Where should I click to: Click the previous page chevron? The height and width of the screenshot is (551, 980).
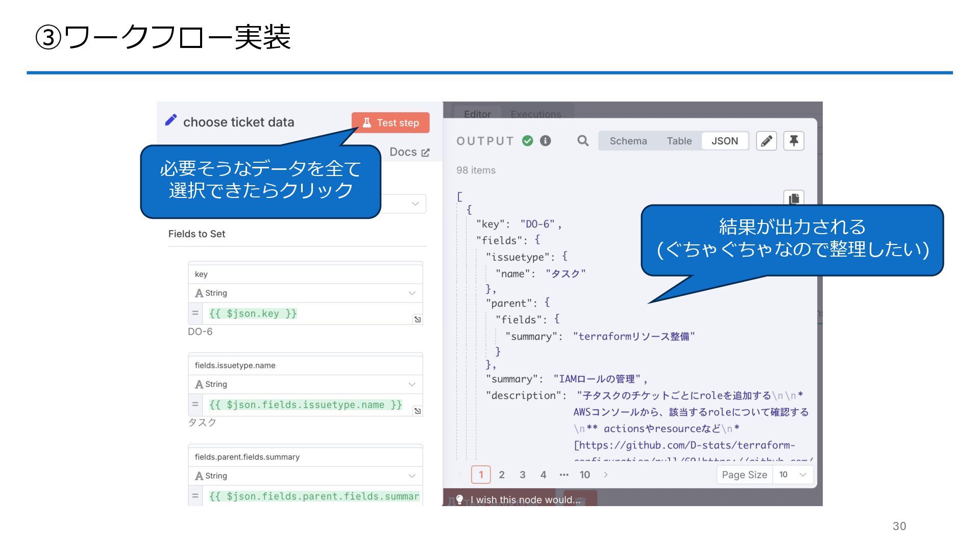click(460, 474)
